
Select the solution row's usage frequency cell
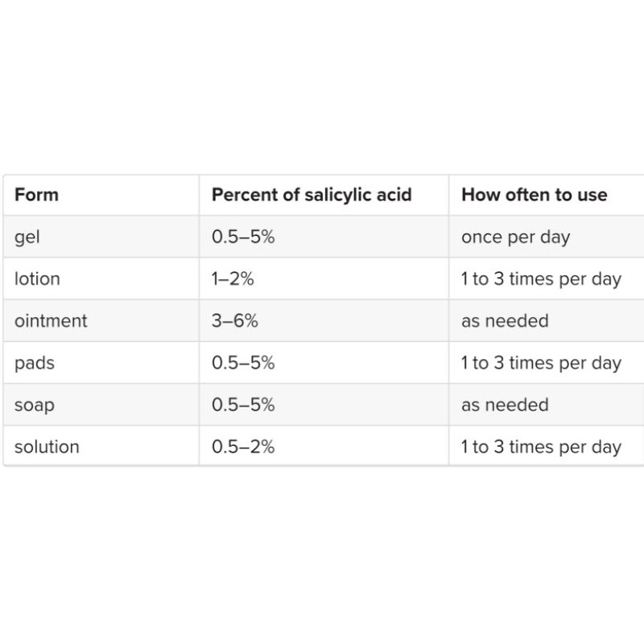click(x=541, y=447)
